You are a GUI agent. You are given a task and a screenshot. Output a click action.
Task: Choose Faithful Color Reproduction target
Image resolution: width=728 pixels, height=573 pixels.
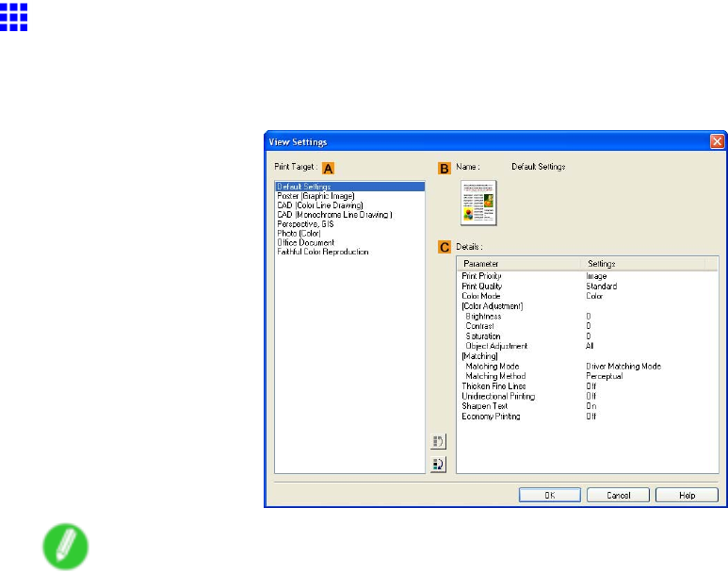coord(322,253)
